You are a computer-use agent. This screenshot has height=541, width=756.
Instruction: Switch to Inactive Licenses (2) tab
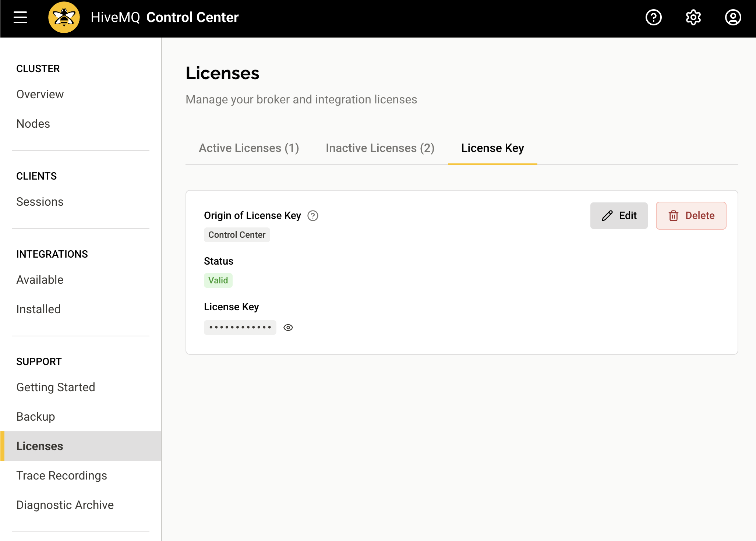pos(380,148)
